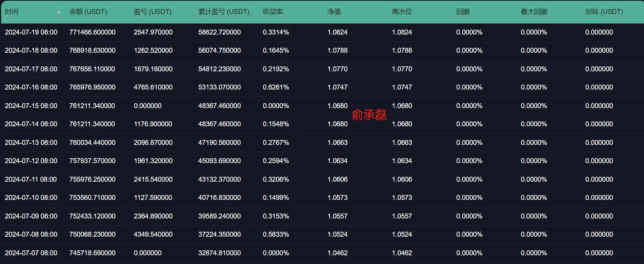Click balance value 771466.600000
Screen dimensions: 644x264
(92, 32)
